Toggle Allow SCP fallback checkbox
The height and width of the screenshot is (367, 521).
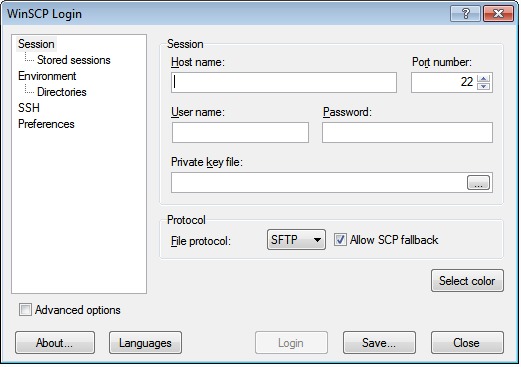click(x=340, y=240)
